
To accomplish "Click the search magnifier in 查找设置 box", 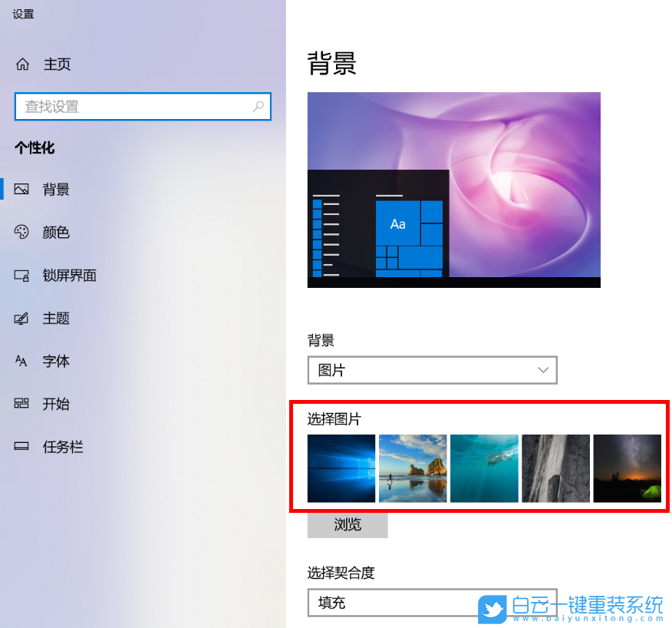I will tap(259, 107).
